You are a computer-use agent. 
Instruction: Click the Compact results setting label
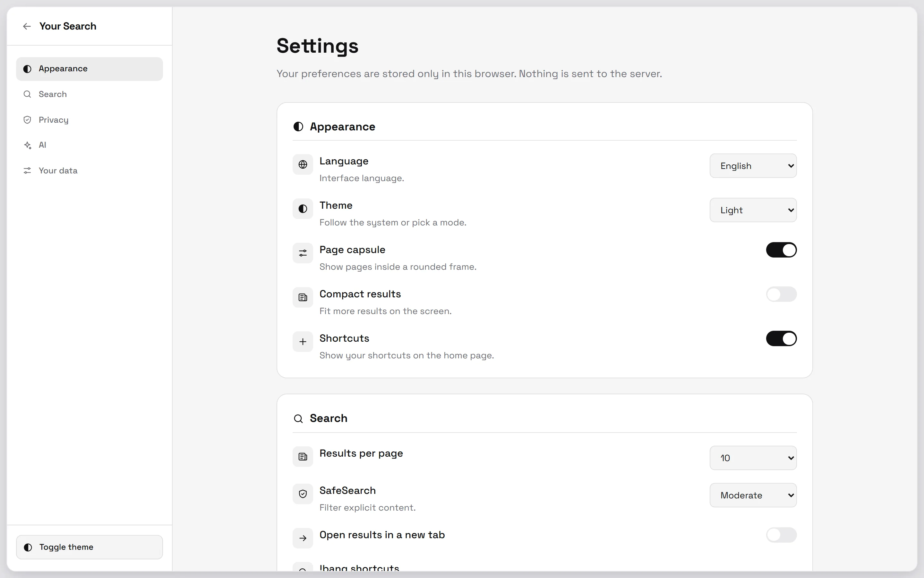[360, 294]
